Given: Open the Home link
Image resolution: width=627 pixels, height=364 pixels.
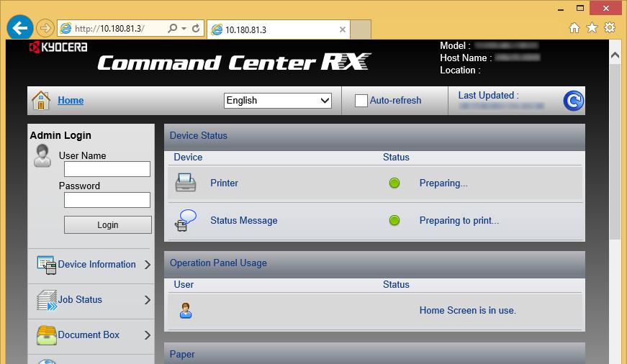Looking at the screenshot, I should coord(71,100).
